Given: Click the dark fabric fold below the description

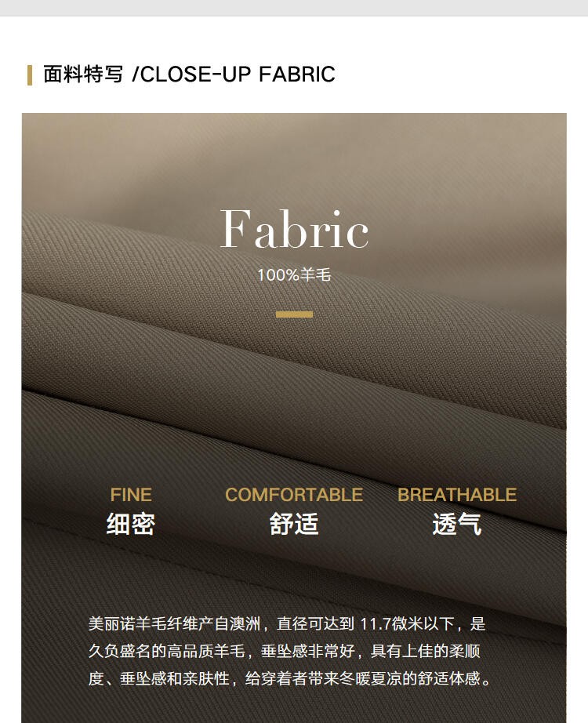Looking at the screenshot, I should pos(294,708).
